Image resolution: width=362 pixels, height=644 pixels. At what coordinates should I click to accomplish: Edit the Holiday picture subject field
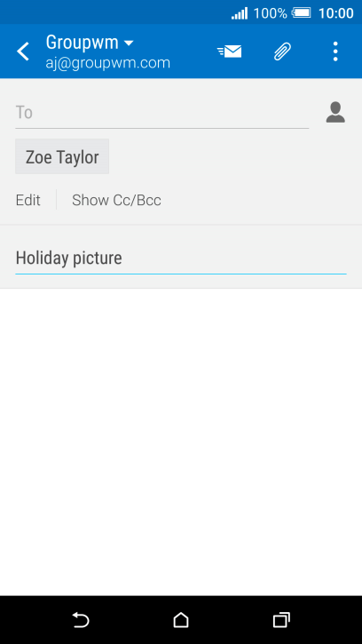(x=181, y=258)
